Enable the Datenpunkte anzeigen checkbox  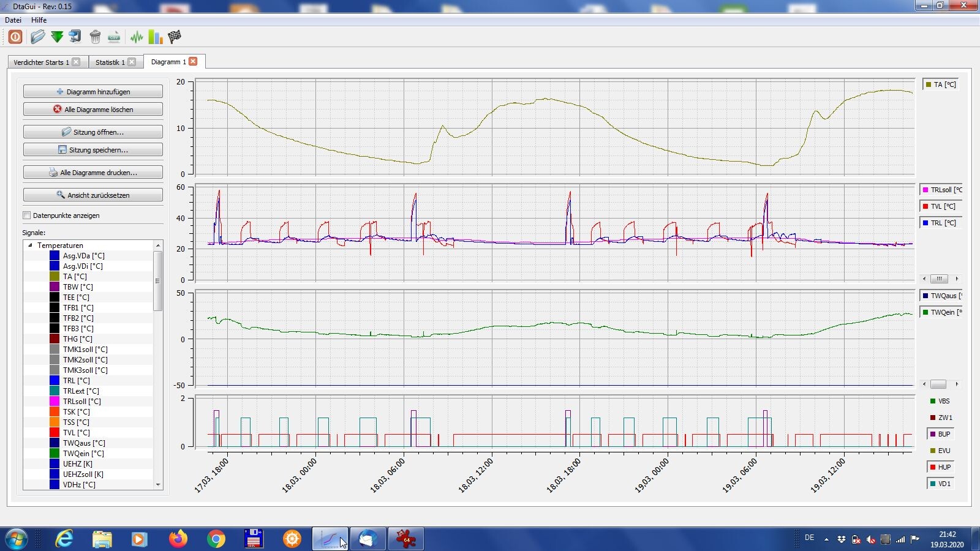click(27, 216)
